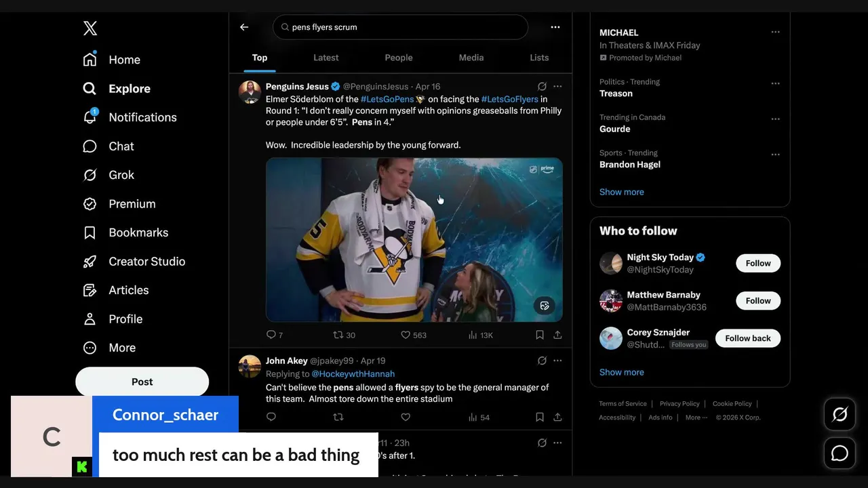Go to Home in sidebar
The height and width of the screenshot is (488, 868).
pyautogui.click(x=112, y=60)
